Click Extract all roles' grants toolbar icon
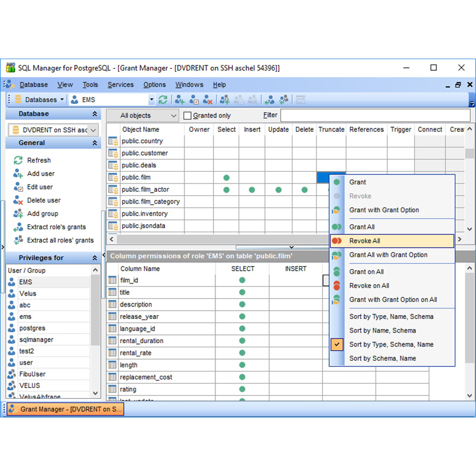476x476 pixels. click(x=284, y=99)
